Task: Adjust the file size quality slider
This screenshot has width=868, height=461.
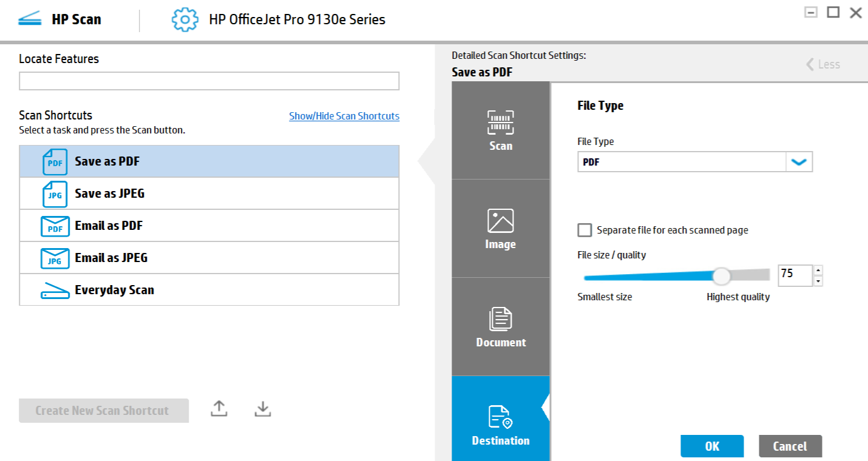Action: pos(722,276)
